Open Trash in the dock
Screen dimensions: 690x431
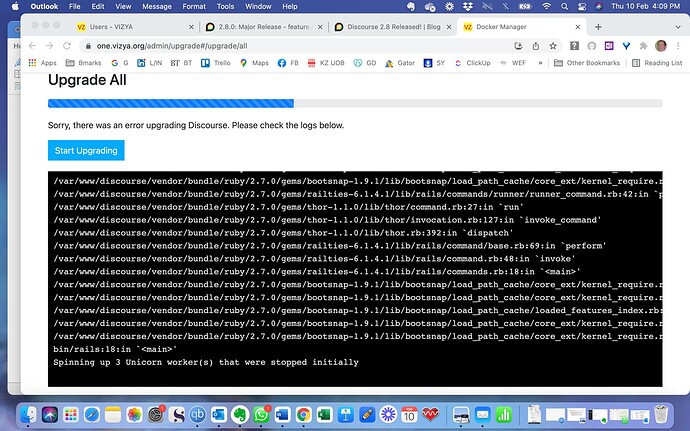click(661, 414)
